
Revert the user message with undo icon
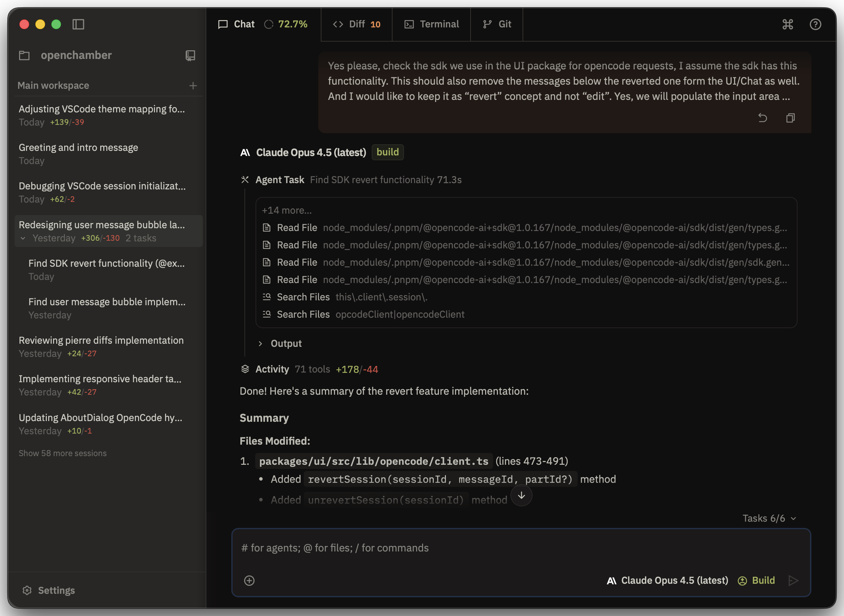pyautogui.click(x=763, y=118)
